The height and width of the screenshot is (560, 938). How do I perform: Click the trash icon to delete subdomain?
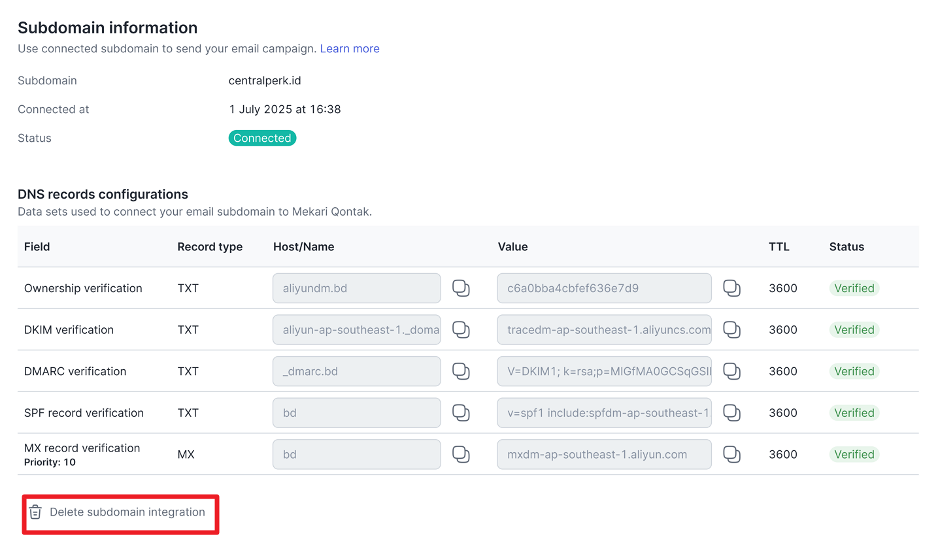35,512
